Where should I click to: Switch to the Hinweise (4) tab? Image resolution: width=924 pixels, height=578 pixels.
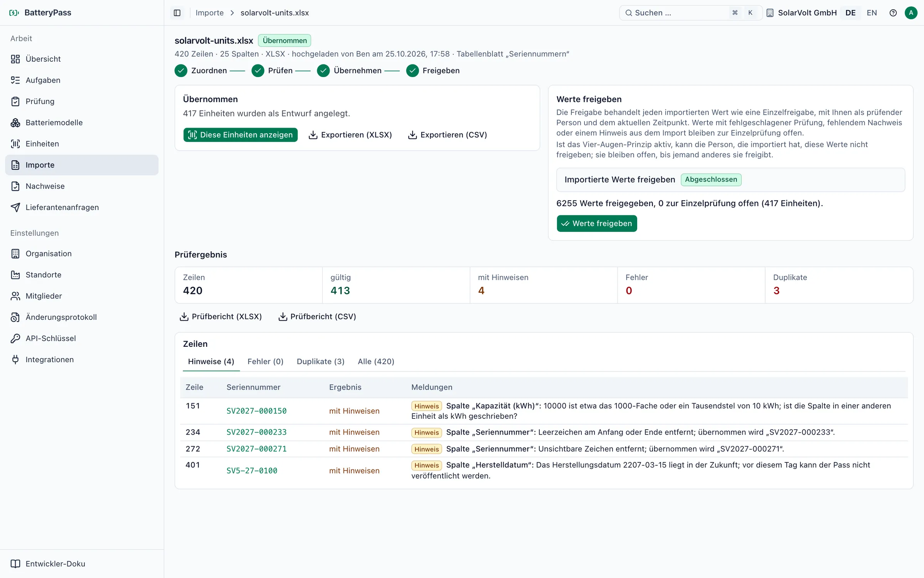(211, 361)
